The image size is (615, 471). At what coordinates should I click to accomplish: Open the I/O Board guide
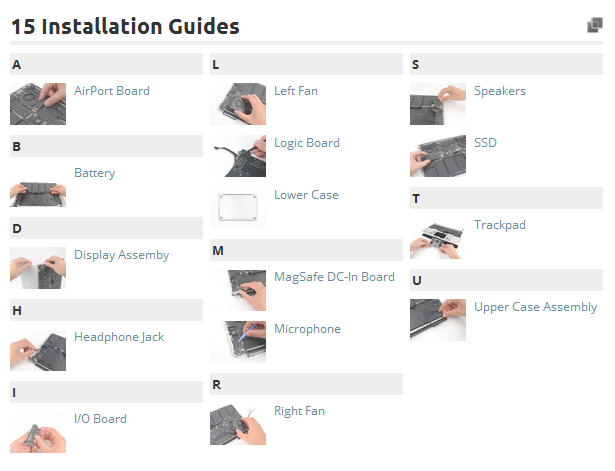click(100, 419)
